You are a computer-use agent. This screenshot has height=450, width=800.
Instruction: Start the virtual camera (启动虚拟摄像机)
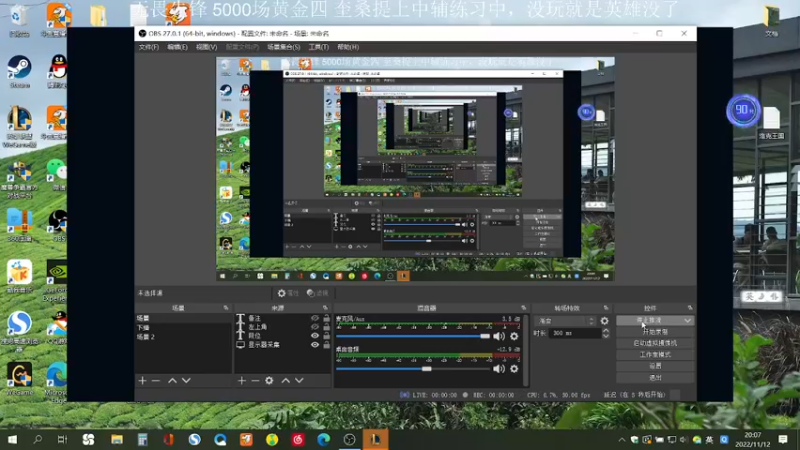(655, 343)
